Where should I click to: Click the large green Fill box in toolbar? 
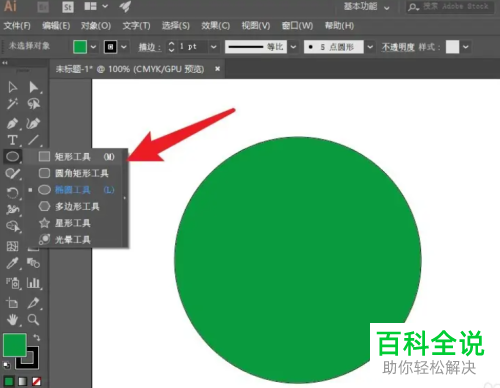tap(15, 345)
